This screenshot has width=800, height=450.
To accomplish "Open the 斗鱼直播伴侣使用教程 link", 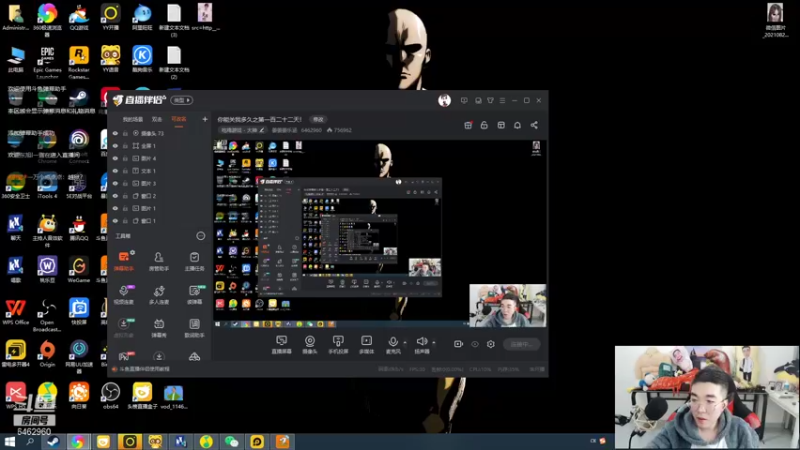I will tap(144, 369).
